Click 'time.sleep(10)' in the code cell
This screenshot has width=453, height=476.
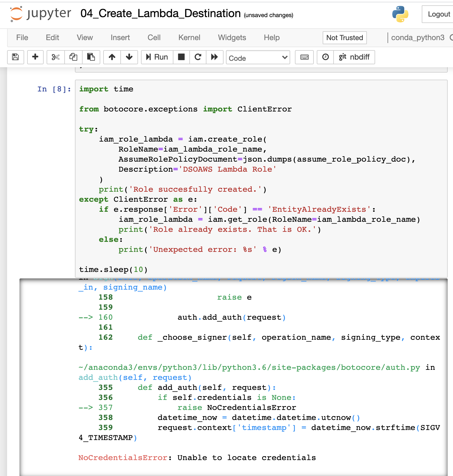(x=113, y=270)
